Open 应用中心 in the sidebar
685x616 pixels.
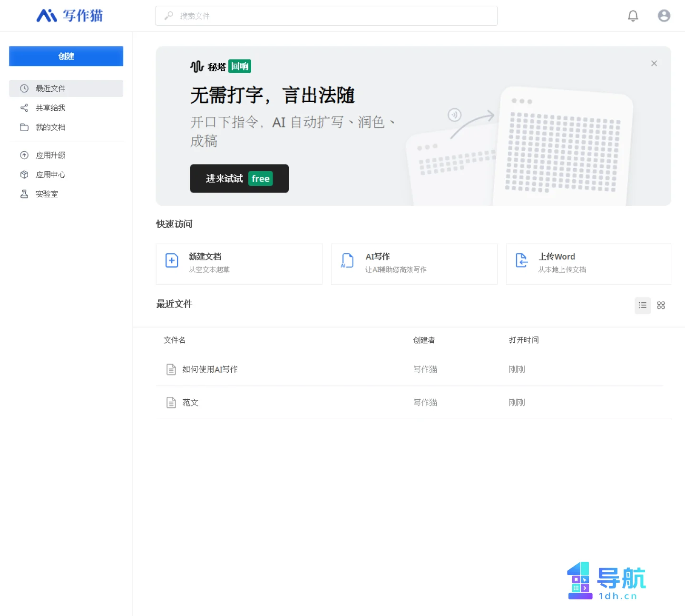[66, 175]
